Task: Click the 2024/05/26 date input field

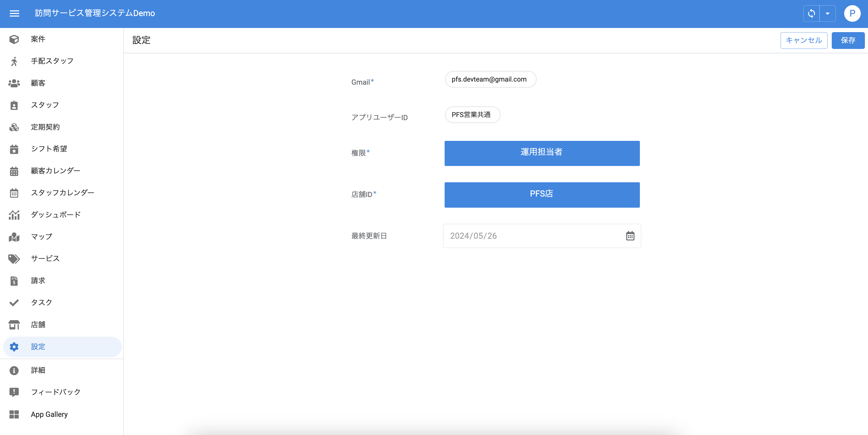Action: click(542, 236)
